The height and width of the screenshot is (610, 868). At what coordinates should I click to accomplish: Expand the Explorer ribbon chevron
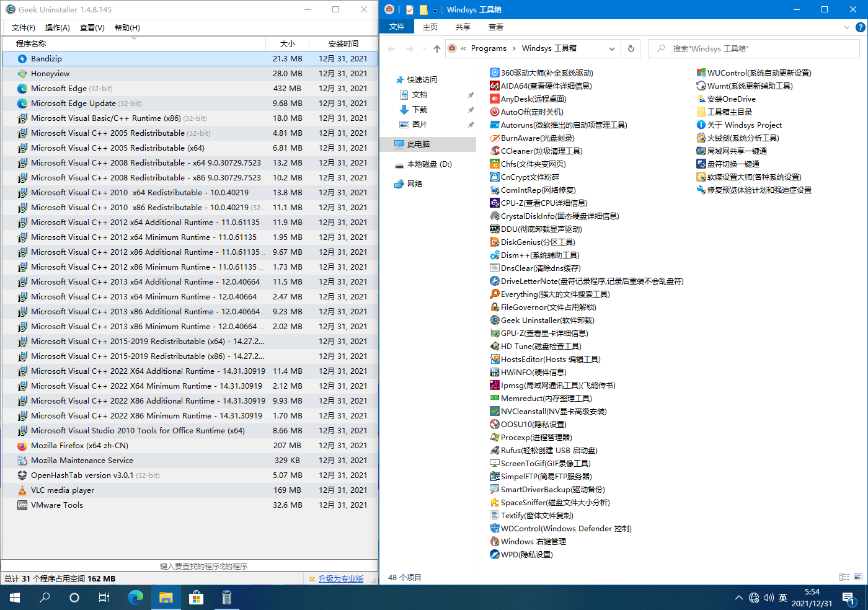pyautogui.click(x=847, y=27)
